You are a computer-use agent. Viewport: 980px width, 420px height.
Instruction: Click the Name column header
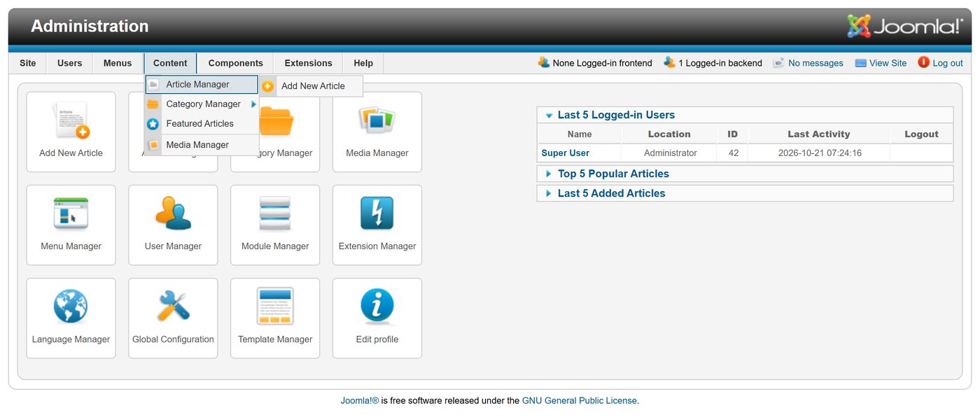coord(580,134)
